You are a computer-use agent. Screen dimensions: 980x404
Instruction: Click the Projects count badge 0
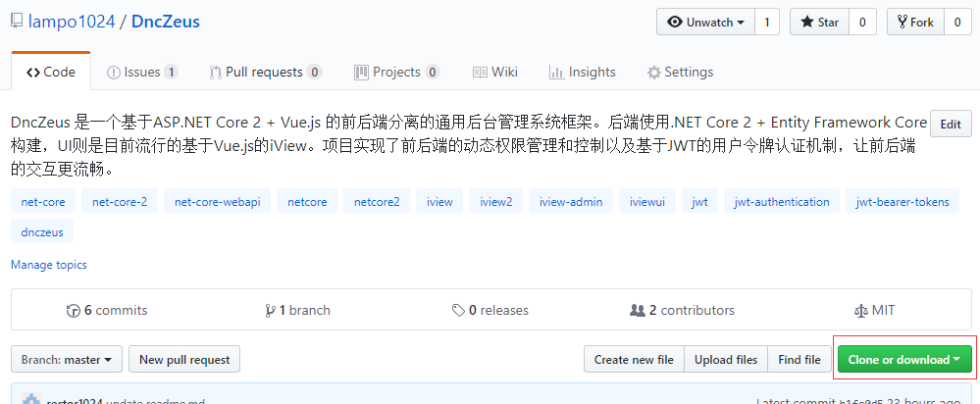click(433, 73)
